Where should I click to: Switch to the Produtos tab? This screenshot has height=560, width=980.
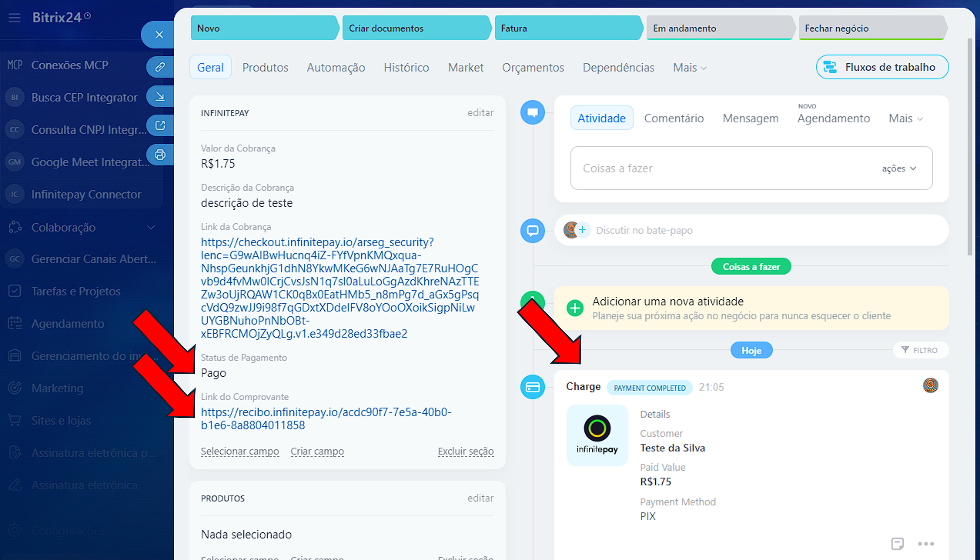click(265, 68)
